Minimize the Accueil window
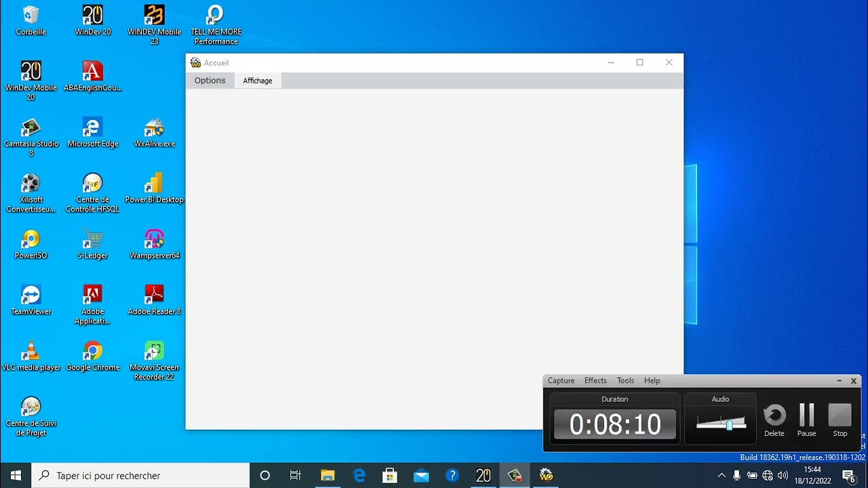 [x=611, y=62]
